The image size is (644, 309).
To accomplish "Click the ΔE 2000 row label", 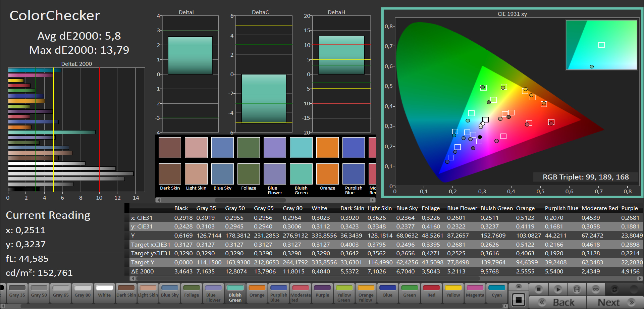I will 142,271.
